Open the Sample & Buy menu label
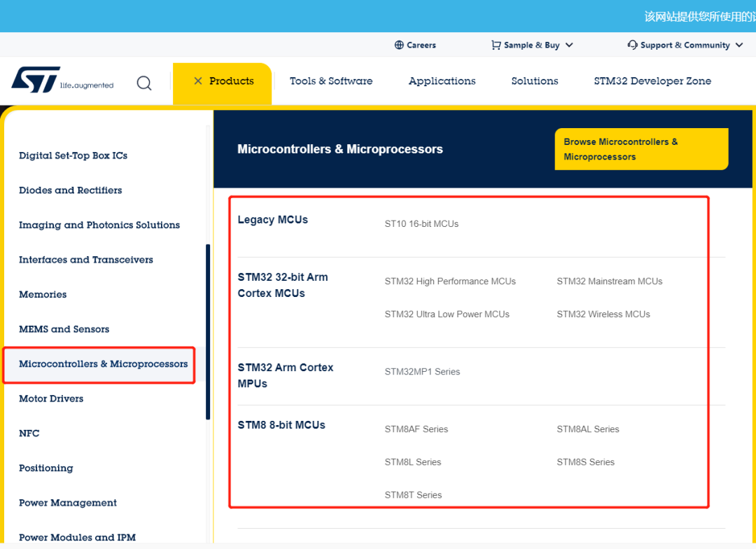 (x=531, y=45)
